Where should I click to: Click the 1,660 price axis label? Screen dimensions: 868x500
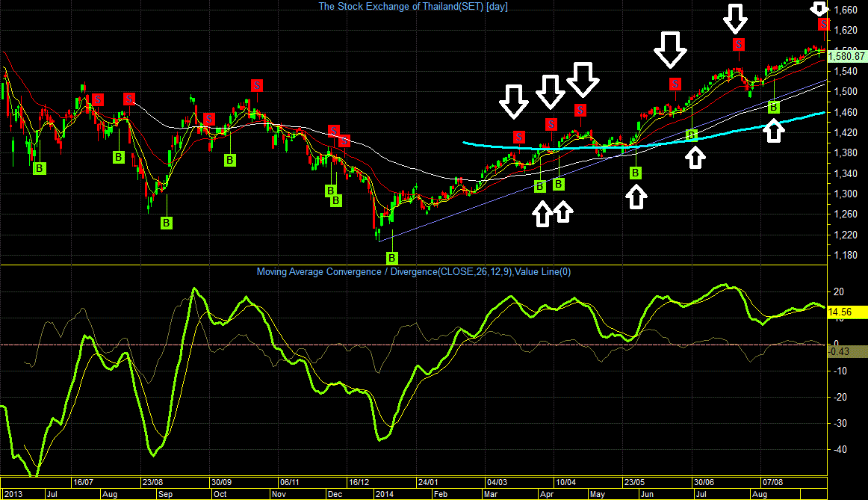tap(846, 10)
